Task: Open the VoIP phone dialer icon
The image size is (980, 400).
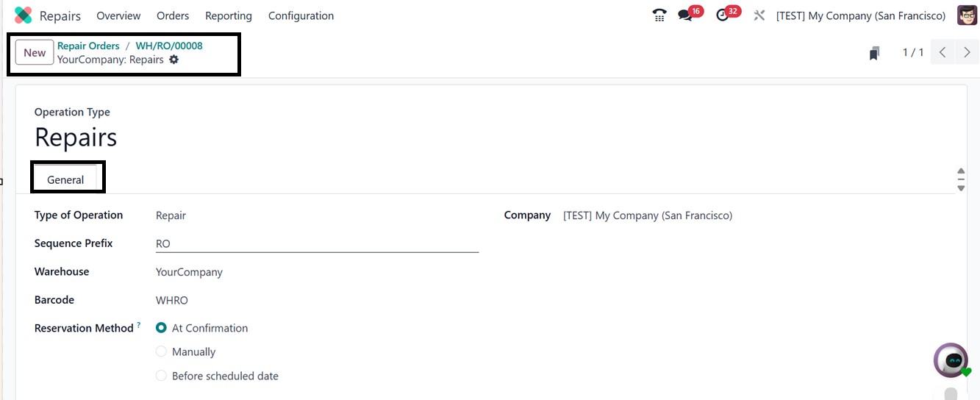Action: (659, 15)
